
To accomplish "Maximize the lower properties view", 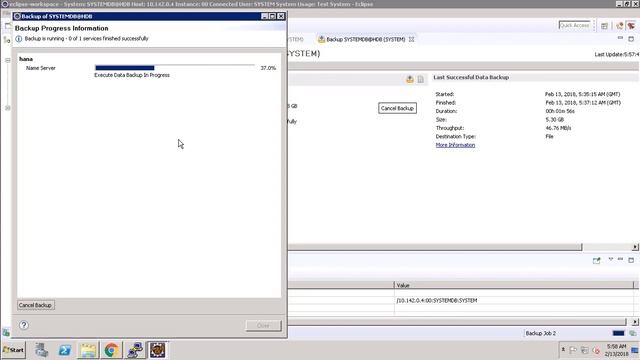I will [x=631, y=260].
